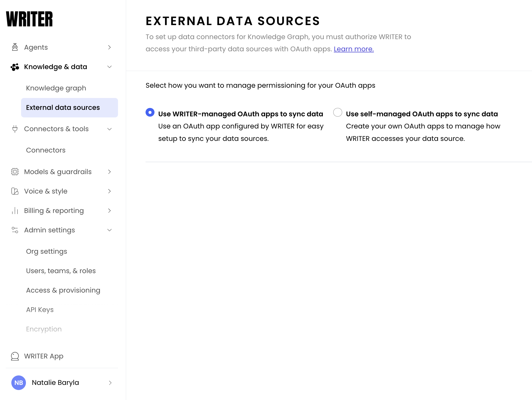Click the Billing & reporting bar chart icon

(15, 211)
